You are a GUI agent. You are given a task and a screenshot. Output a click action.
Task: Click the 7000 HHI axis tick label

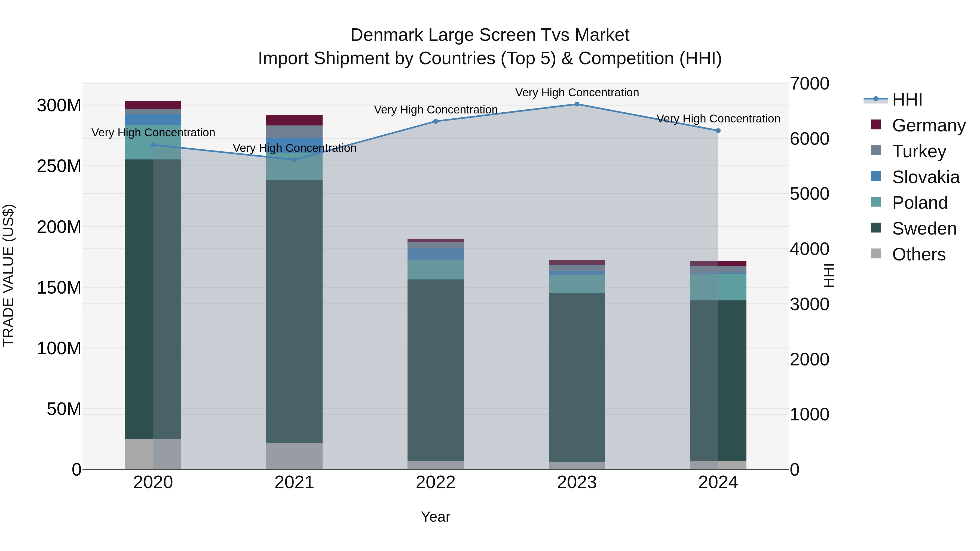pos(810,84)
